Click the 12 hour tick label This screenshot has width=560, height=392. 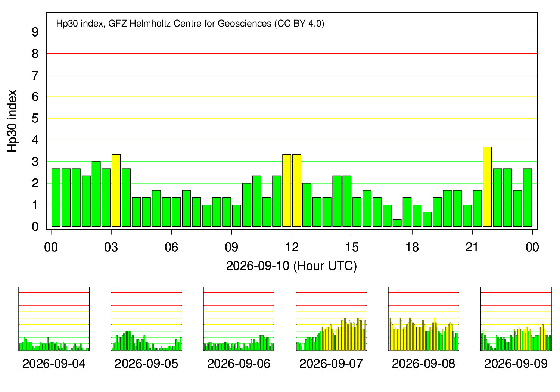coord(292,247)
